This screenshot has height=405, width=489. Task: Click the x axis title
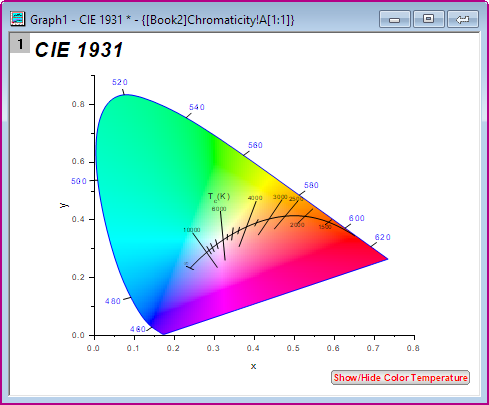(253, 366)
